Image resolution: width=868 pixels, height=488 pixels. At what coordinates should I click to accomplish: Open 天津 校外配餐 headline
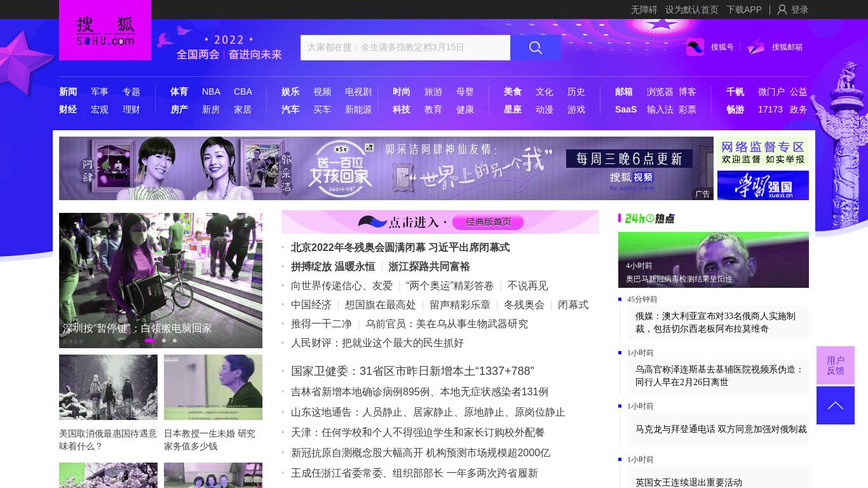(418, 432)
